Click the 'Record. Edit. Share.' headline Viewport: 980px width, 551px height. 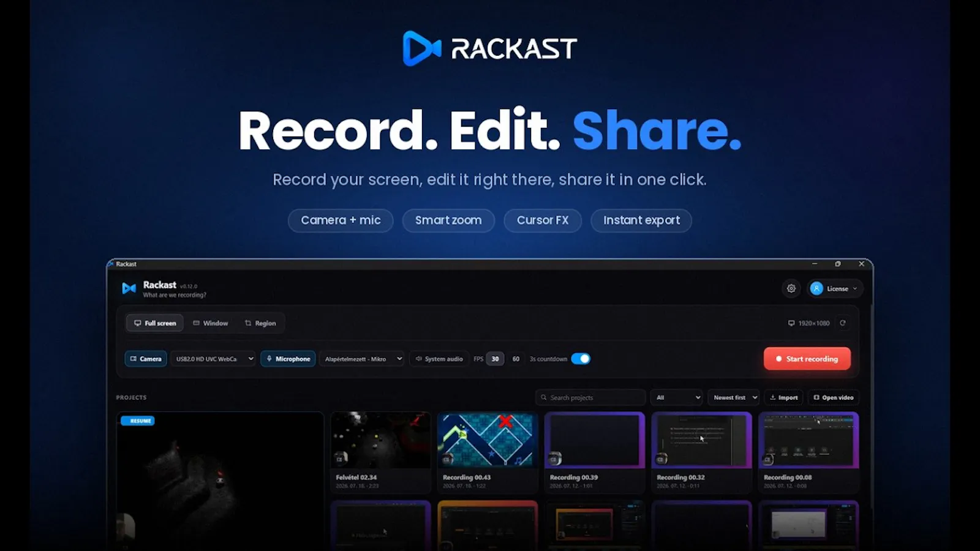point(490,130)
